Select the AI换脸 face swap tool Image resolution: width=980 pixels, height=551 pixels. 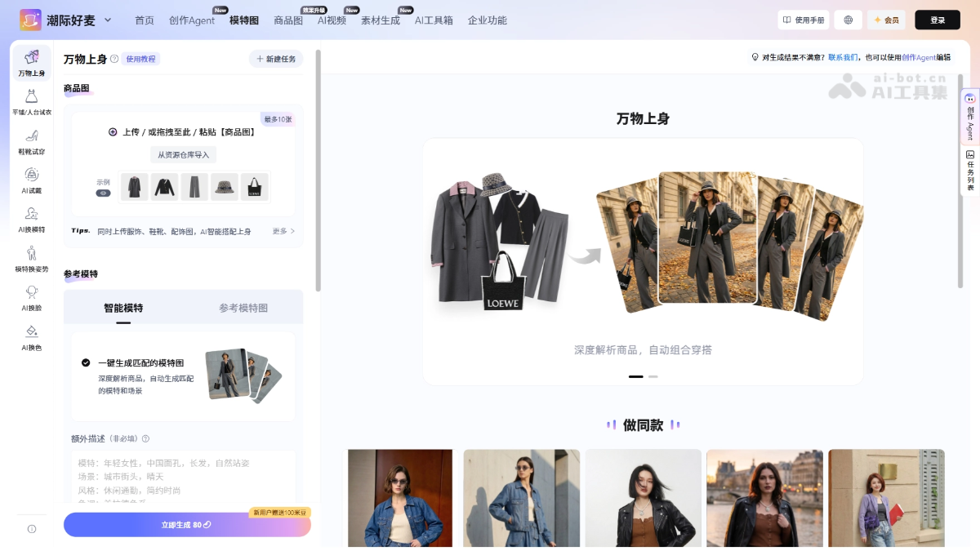coord(31,298)
